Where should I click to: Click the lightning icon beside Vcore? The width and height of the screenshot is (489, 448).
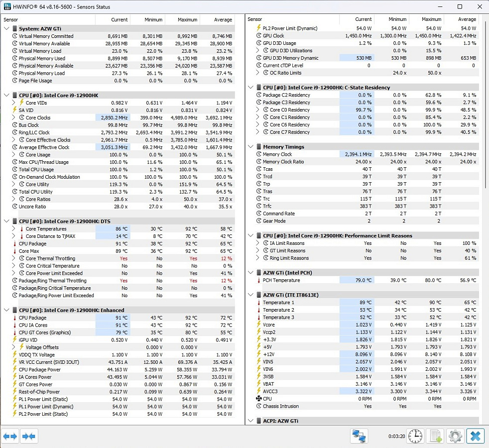coord(259,325)
